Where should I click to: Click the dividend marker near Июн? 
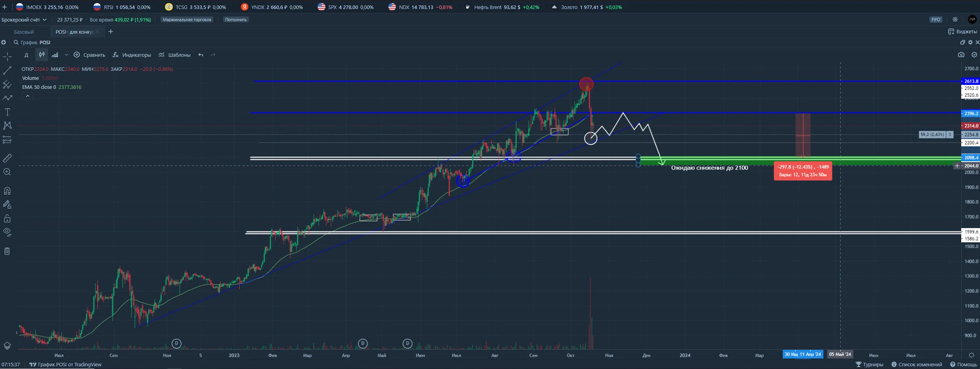(x=407, y=344)
